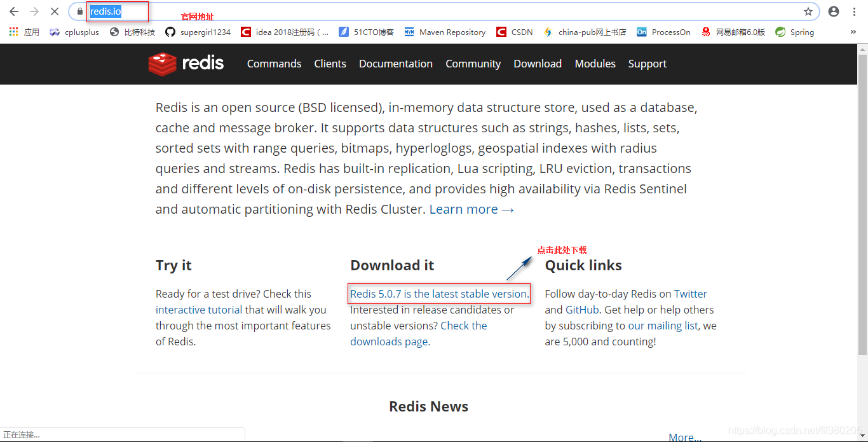The image size is (868, 442).
Task: Stop loading the page
Action: click(54, 11)
